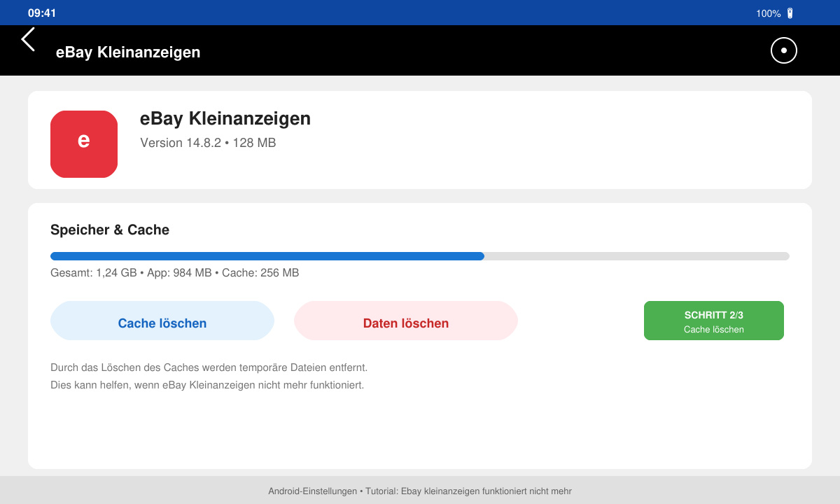Click the green Schritt 2/3 badge
This screenshot has height=504, width=840.
(x=714, y=321)
